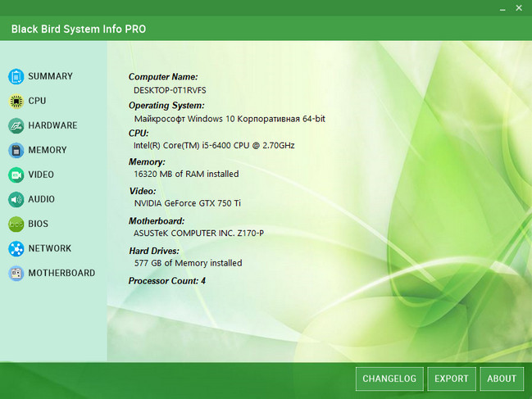Viewport: 532px width, 399px height.
Task: Click the 577 GB of Memory installed text
Action: [188, 263]
